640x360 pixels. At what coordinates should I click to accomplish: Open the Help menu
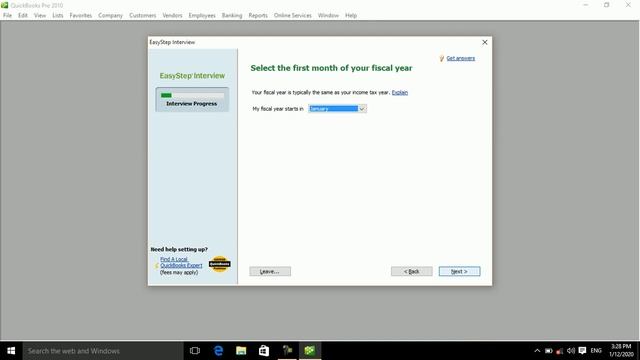tap(351, 16)
